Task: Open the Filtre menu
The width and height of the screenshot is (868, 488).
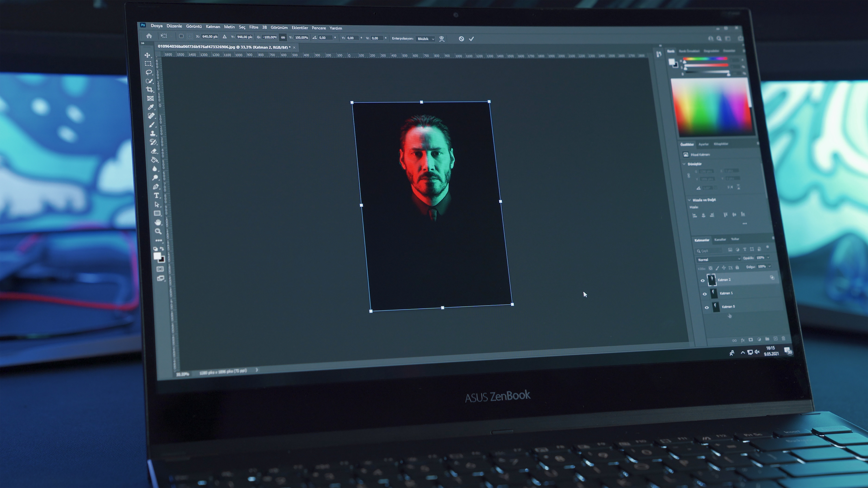Action: click(x=255, y=28)
